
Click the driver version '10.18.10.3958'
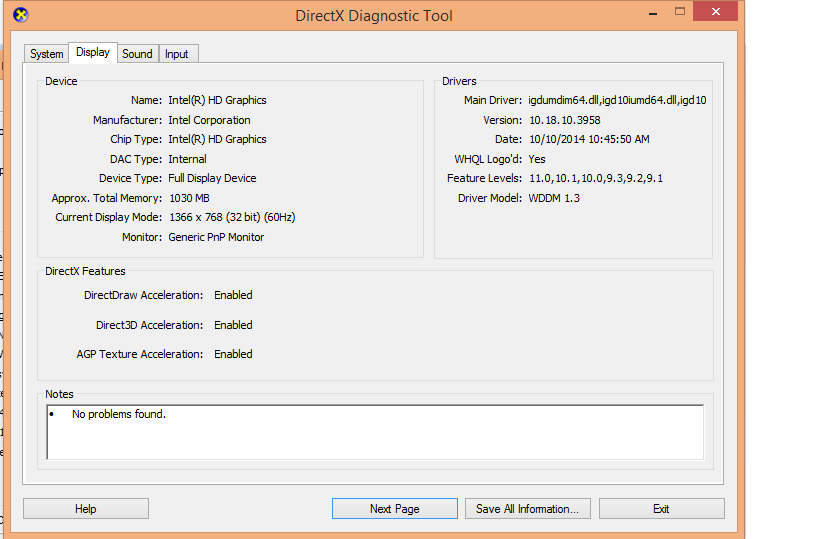(x=565, y=120)
